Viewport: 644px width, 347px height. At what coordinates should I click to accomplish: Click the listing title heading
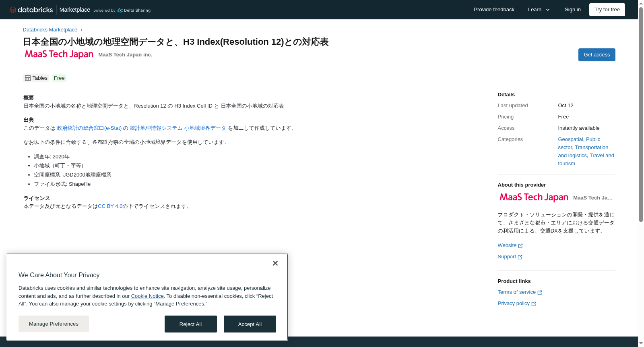pos(176,42)
